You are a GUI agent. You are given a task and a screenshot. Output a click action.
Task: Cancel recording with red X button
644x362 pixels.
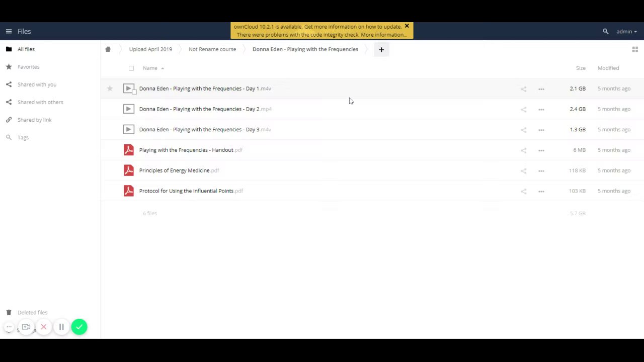pyautogui.click(x=44, y=327)
